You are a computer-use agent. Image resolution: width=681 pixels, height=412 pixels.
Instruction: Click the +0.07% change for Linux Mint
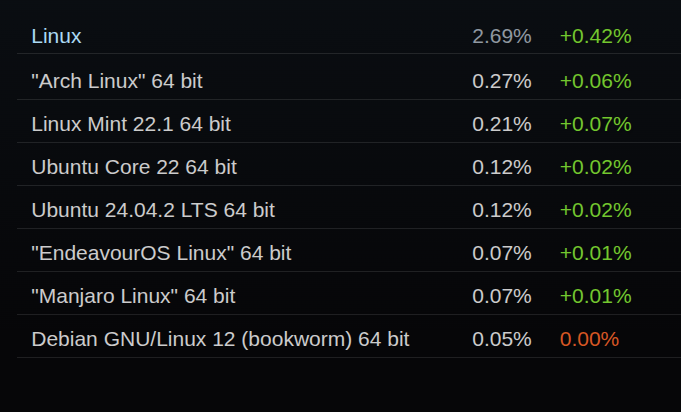tap(595, 124)
